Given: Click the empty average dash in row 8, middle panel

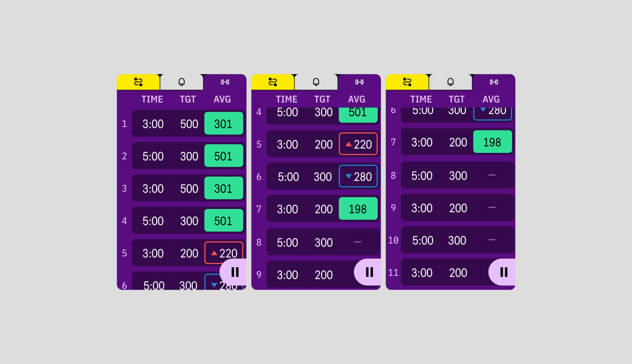Looking at the screenshot, I should coord(358,242).
